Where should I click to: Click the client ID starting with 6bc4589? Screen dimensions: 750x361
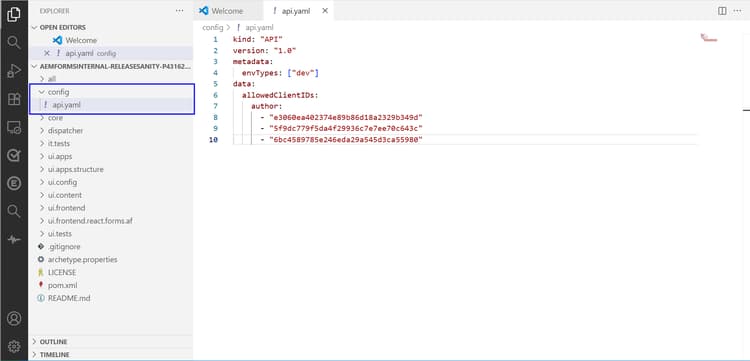coord(346,140)
